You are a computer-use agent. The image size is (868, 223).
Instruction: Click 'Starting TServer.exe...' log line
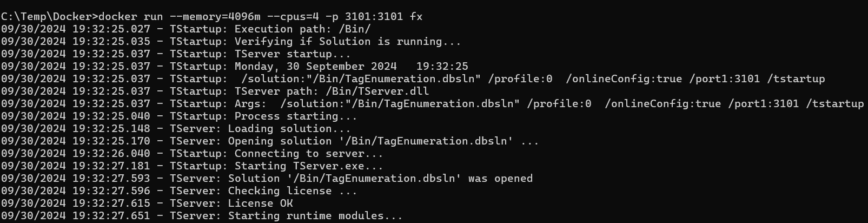[x=192, y=166]
